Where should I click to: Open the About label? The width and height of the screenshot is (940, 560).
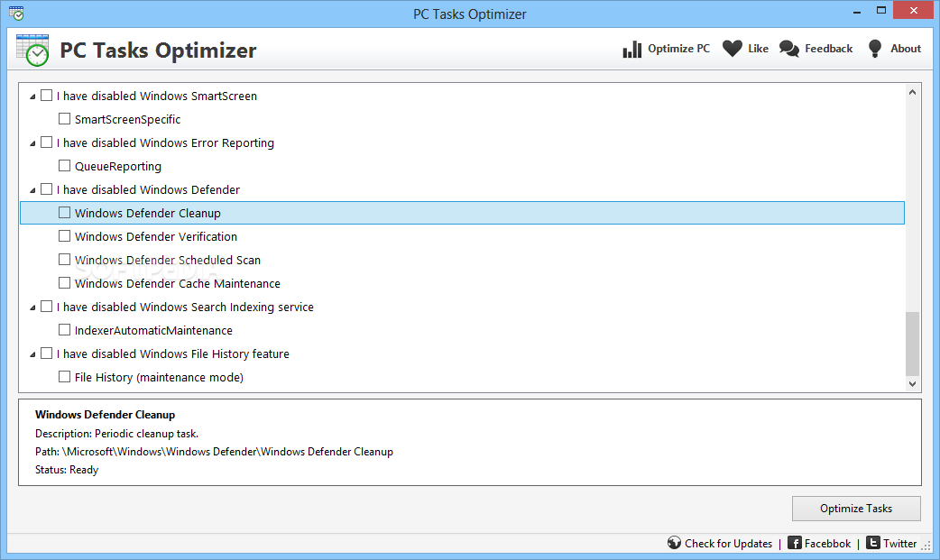[905, 49]
